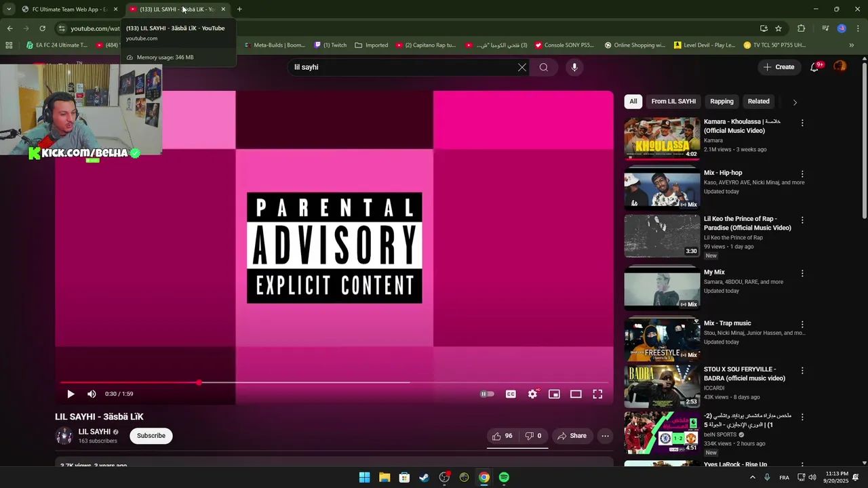868x488 pixels.
Task: Open Mix - Hip-hop title link
Action: [723, 173]
